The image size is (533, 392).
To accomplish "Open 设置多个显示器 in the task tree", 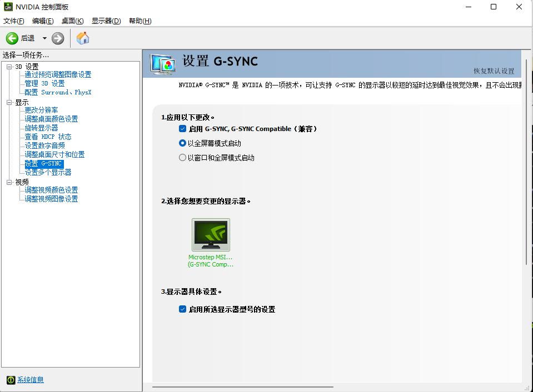I will click(x=48, y=172).
